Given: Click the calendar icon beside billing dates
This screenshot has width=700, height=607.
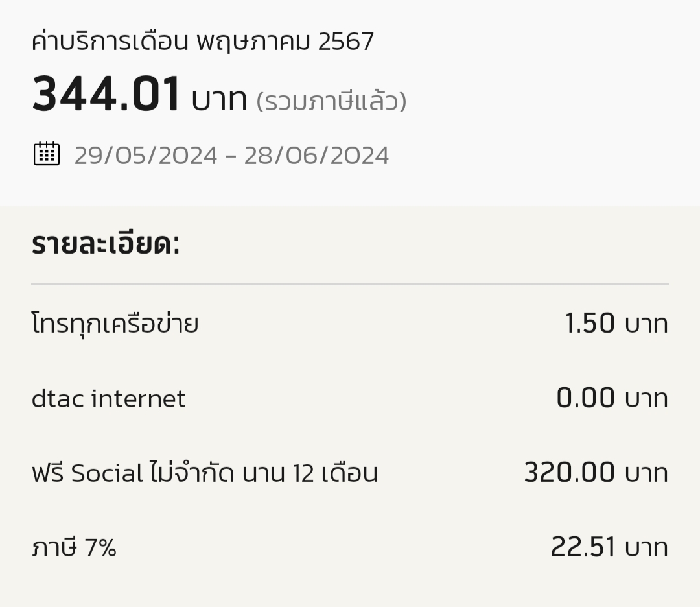Looking at the screenshot, I should [47, 154].
